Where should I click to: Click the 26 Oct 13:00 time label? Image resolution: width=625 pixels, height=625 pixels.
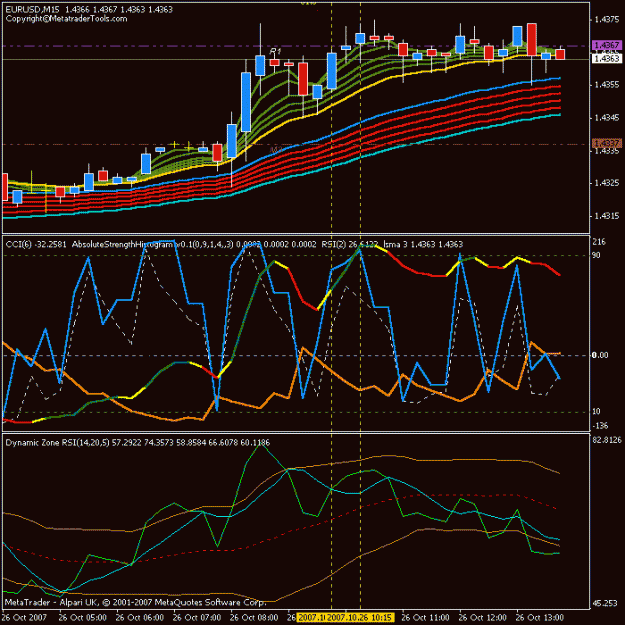click(x=540, y=618)
